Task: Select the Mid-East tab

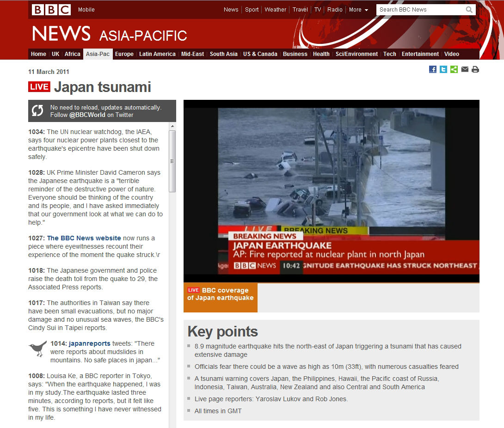Action: [x=192, y=54]
